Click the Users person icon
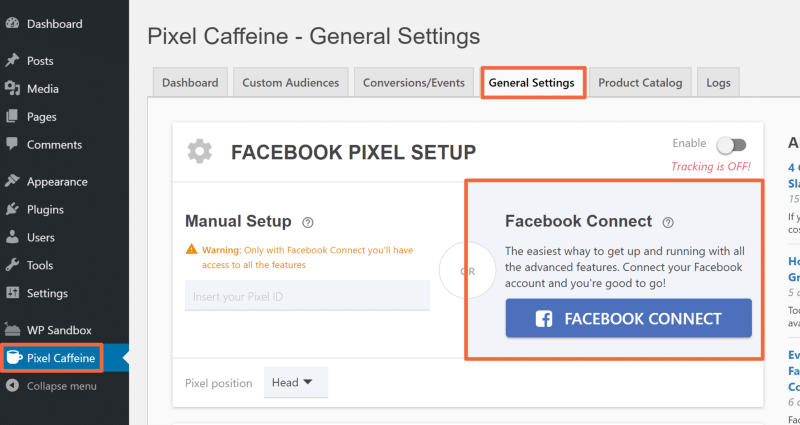800x425 pixels. coord(12,238)
